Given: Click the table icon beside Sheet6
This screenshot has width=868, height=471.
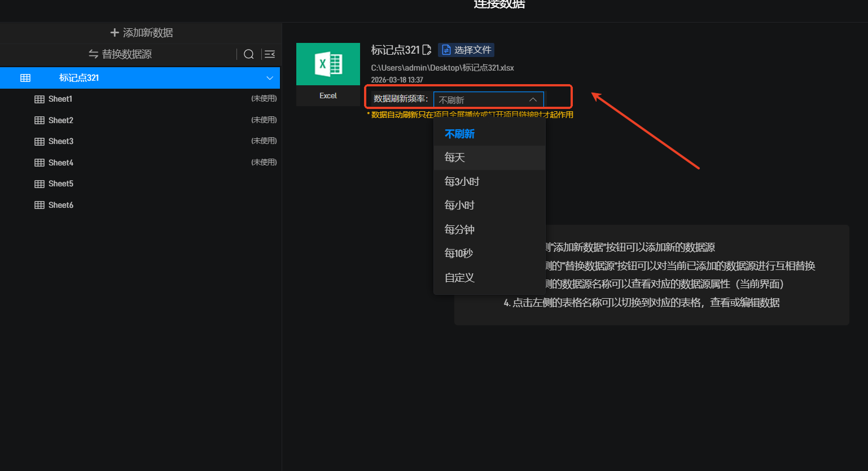Looking at the screenshot, I should (x=40, y=205).
